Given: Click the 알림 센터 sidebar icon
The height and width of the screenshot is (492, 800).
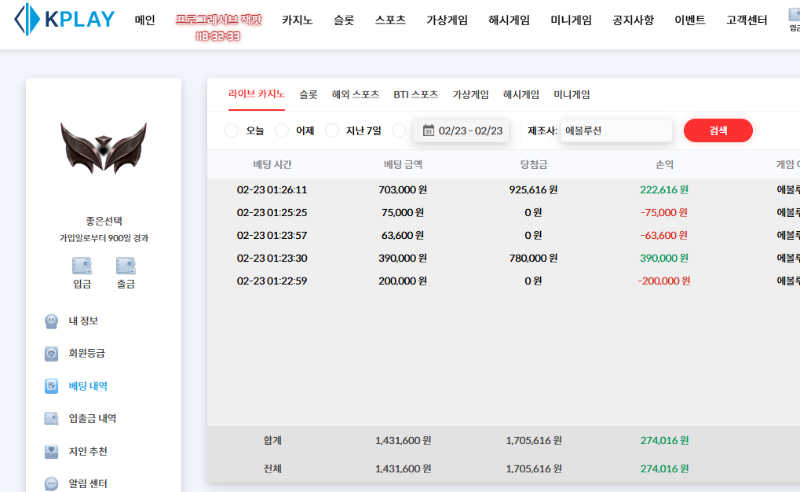Looking at the screenshot, I should click(x=51, y=483).
